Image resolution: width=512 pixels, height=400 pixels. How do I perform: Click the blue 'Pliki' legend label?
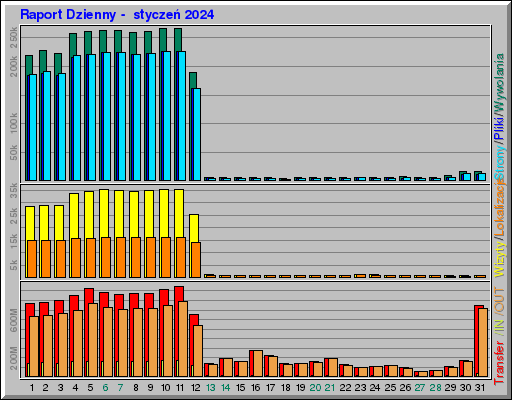499,128
